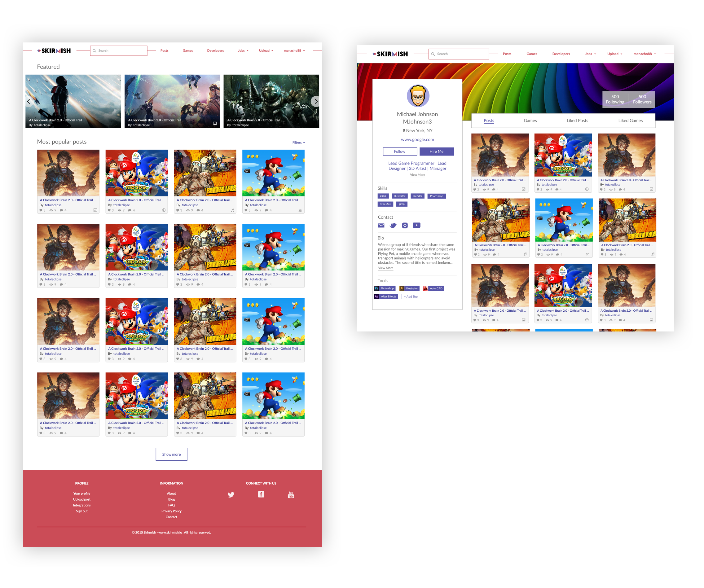Image resolution: width=704 pixels, height=588 pixels.
Task: Click the Skirmish logo on the profile page
Action: (390, 54)
